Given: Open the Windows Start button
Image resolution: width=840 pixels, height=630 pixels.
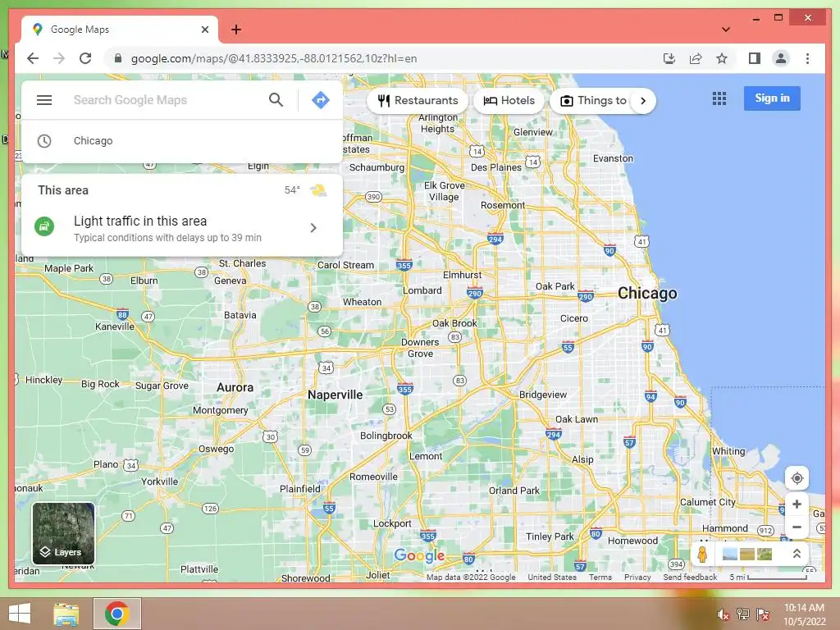Looking at the screenshot, I should click(20, 614).
